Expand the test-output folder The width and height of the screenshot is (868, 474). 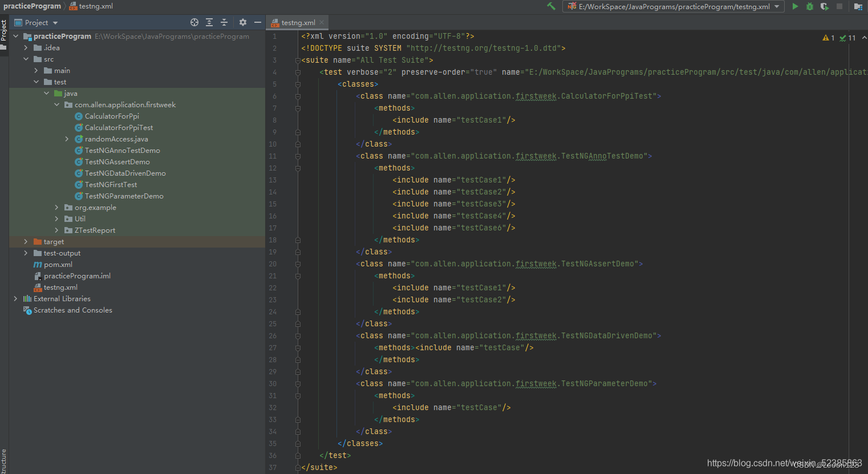pos(26,253)
